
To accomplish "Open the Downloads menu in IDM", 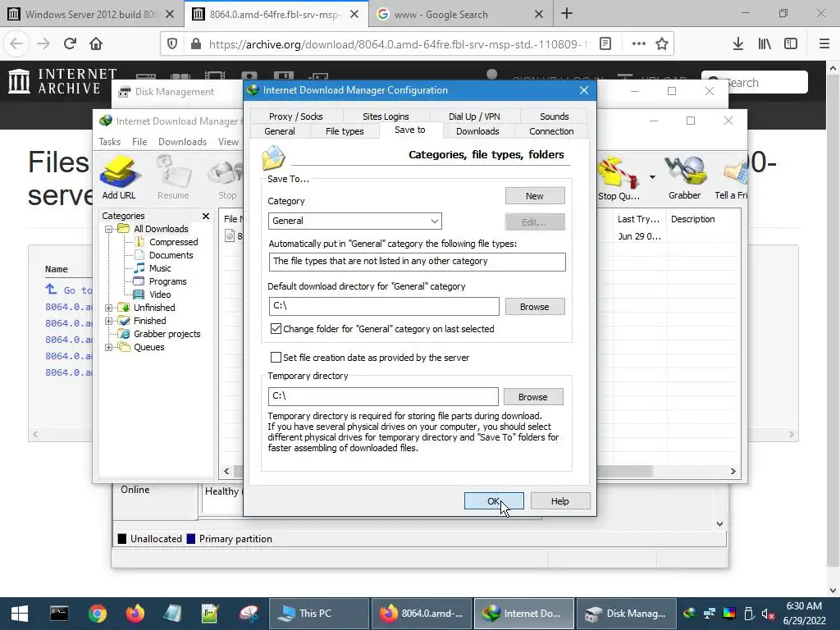I will [182, 142].
